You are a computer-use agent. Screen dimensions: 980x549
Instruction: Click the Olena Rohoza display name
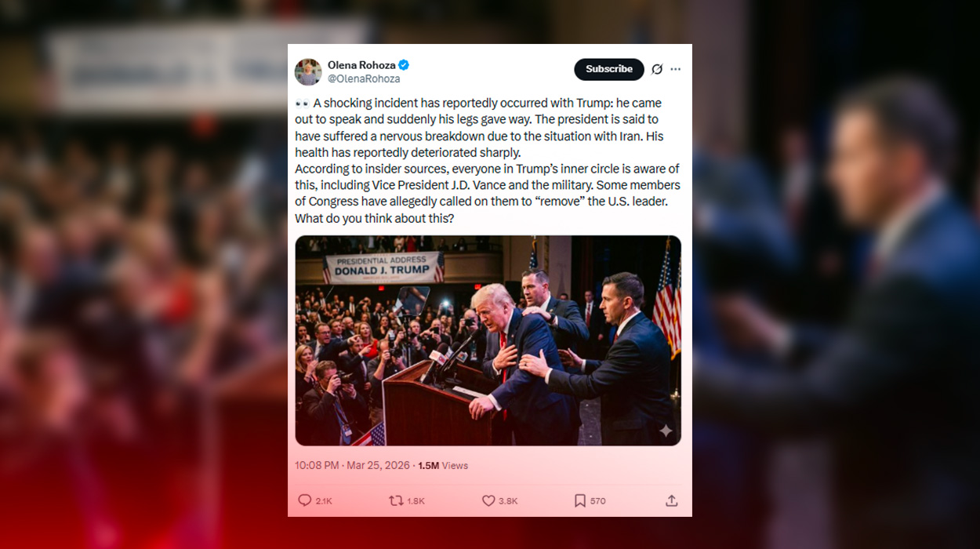[361, 65]
